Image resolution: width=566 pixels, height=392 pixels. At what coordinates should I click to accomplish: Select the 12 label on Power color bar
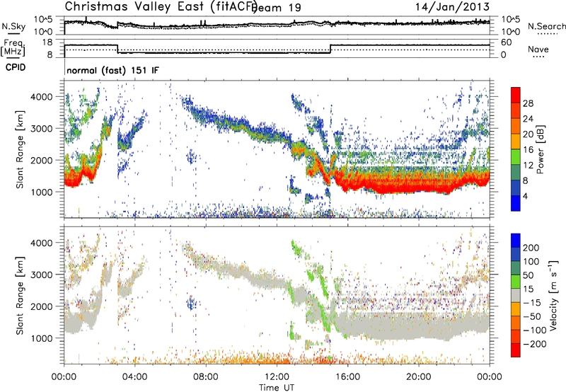[x=528, y=166]
